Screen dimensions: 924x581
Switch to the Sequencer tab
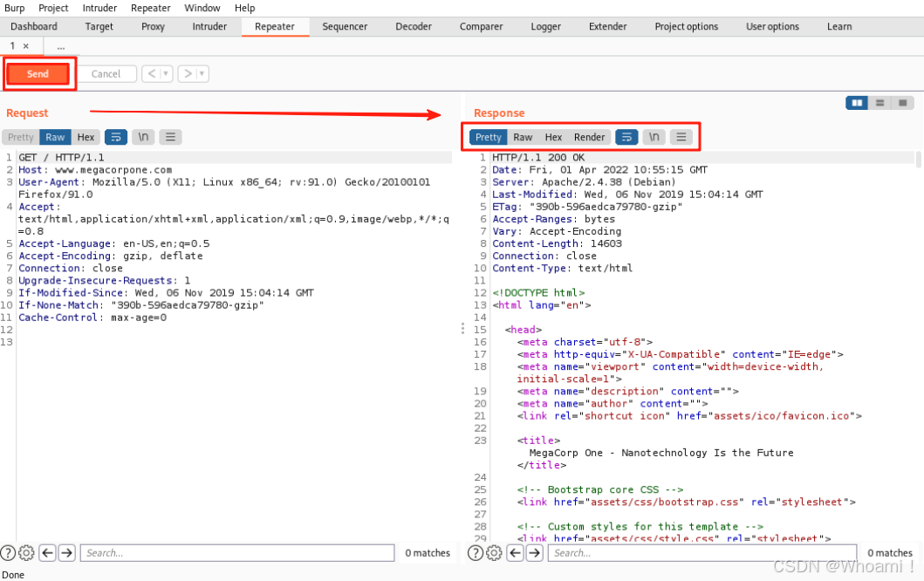tap(345, 26)
